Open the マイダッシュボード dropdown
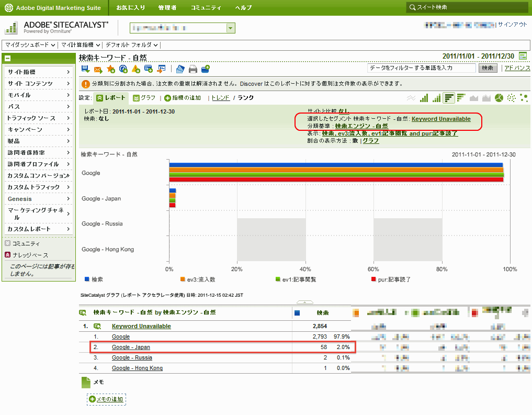The width and height of the screenshot is (532, 415). tap(30, 45)
